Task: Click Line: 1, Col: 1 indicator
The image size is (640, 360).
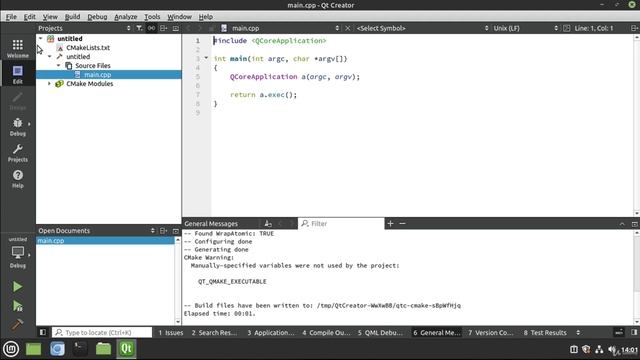Action: click(594, 28)
